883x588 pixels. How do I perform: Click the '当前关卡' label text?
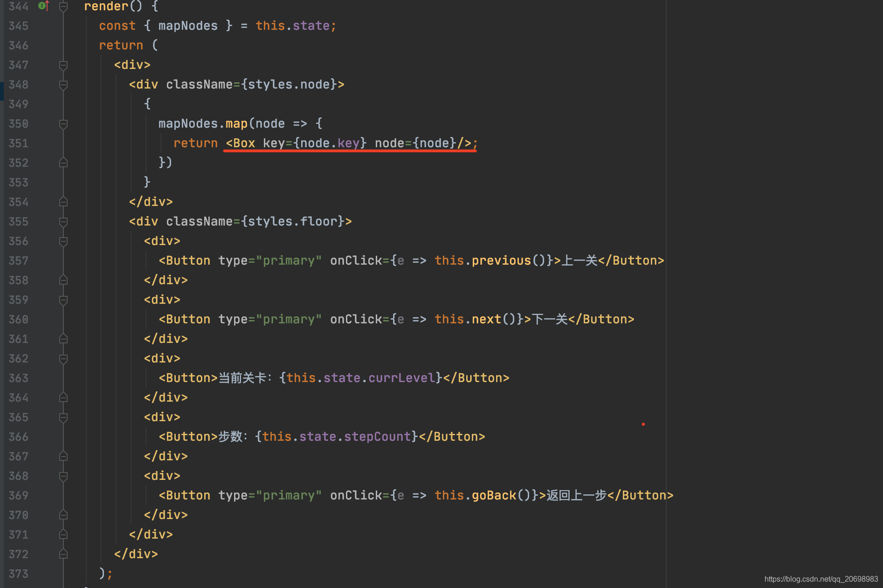pyautogui.click(x=242, y=378)
